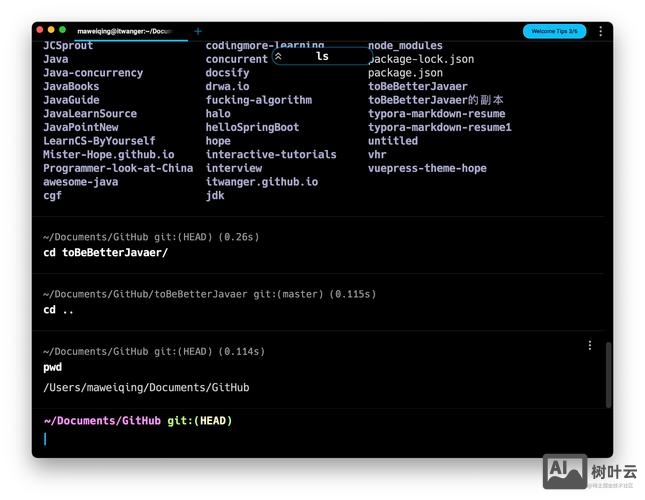
Task: Click the red close window button
Action: 41,31
